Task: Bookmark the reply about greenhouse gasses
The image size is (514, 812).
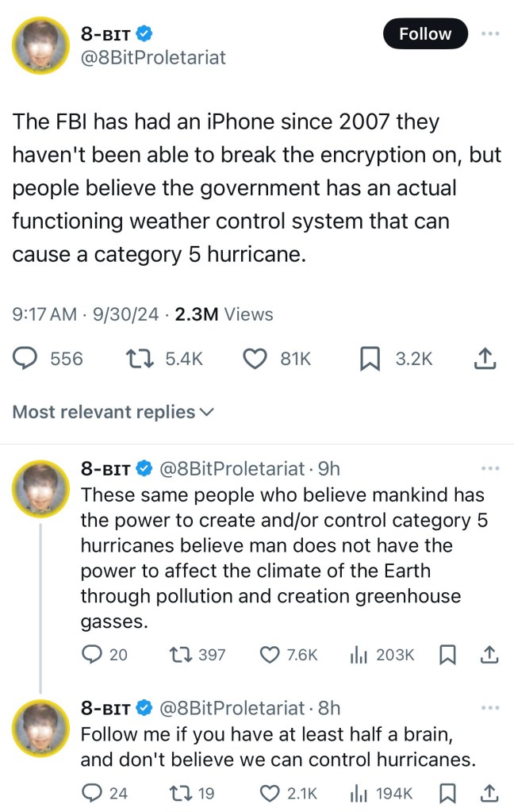Action: [447, 655]
